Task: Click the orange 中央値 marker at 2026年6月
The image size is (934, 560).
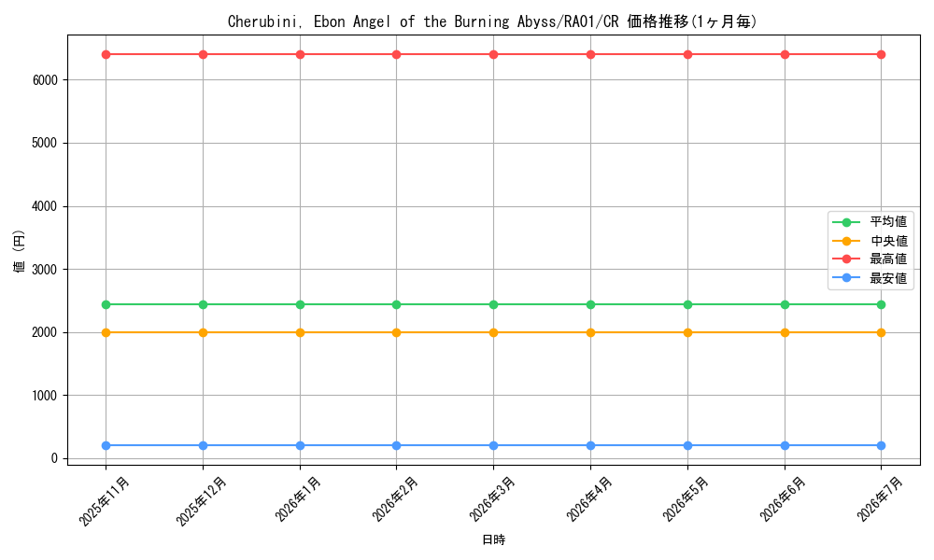Action: [x=785, y=332]
